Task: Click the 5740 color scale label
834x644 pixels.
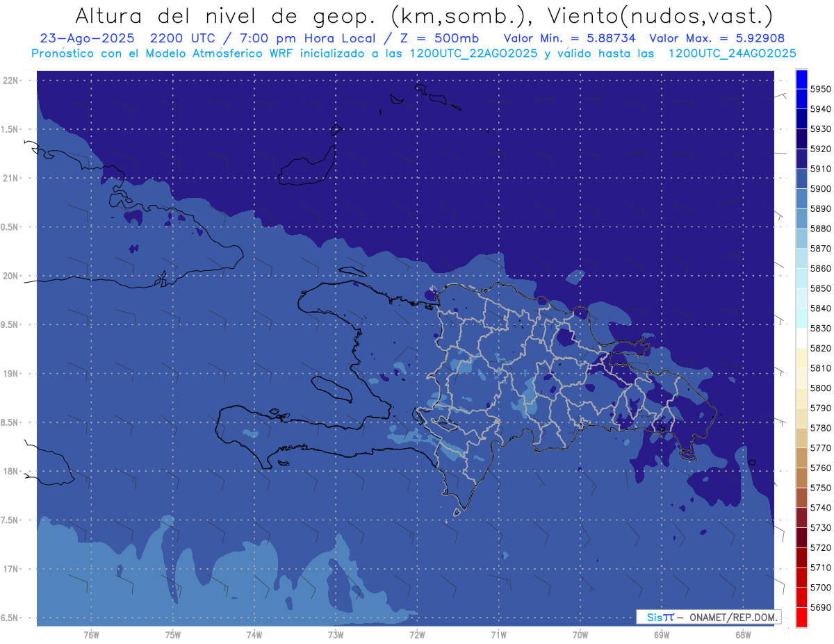Action: pos(821,508)
